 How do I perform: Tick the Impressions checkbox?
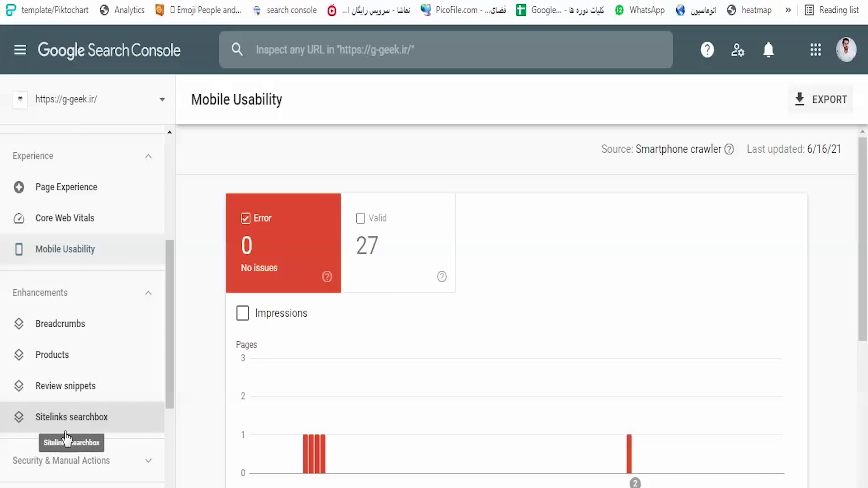click(243, 313)
